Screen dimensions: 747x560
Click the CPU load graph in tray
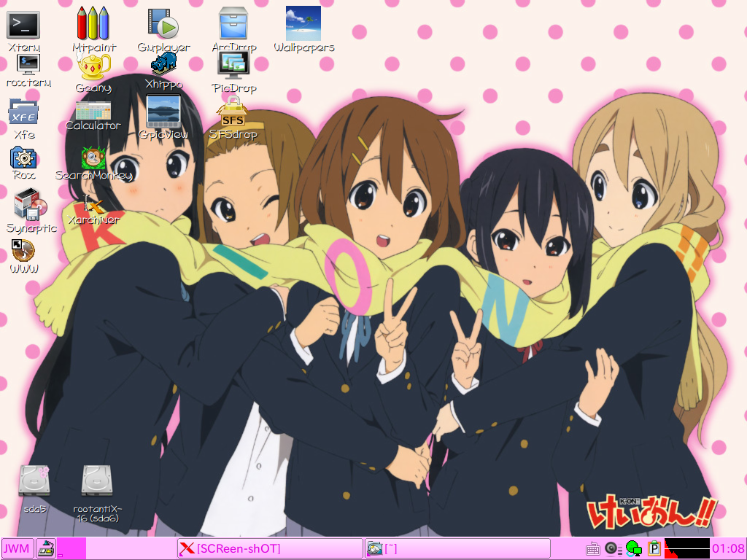point(687,549)
